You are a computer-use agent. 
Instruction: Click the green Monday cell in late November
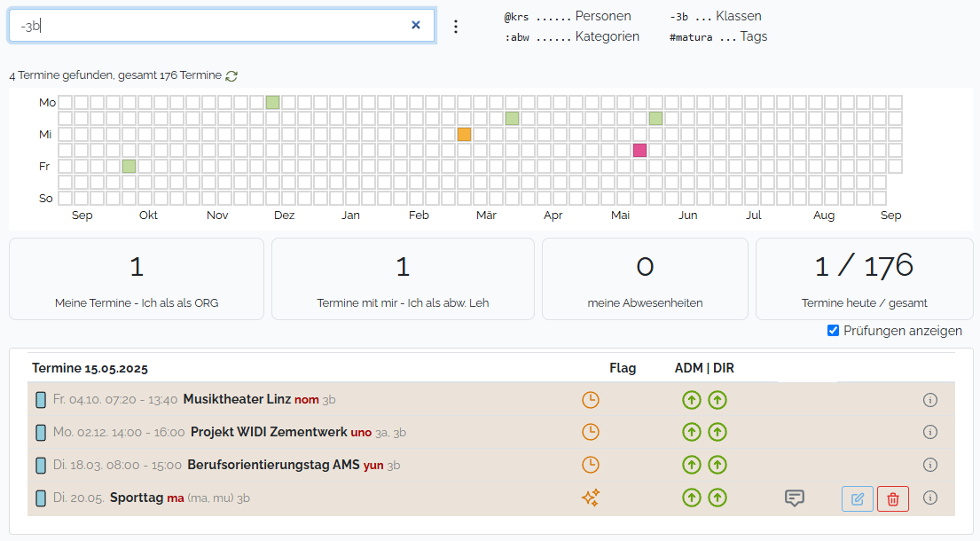pos(272,103)
